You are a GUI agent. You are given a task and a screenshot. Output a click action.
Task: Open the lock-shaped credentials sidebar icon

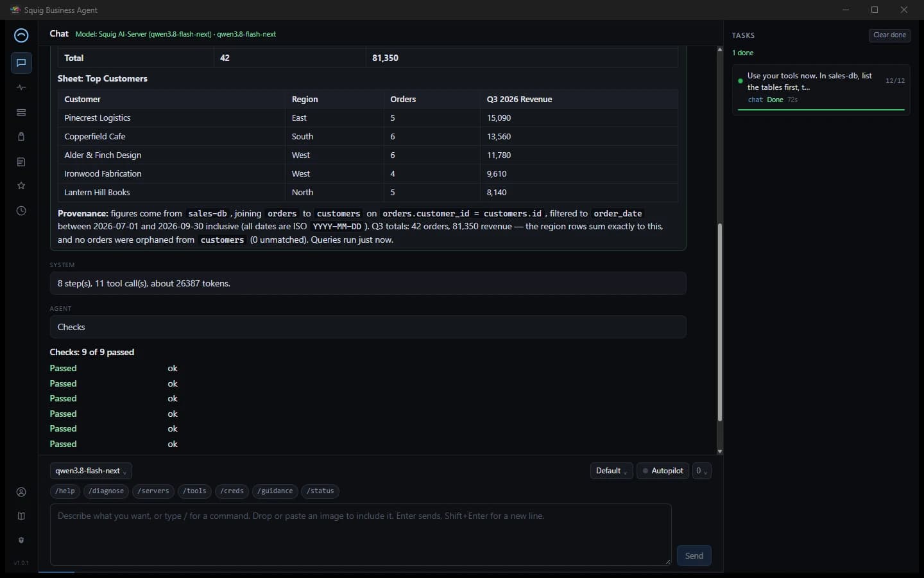coord(21,137)
